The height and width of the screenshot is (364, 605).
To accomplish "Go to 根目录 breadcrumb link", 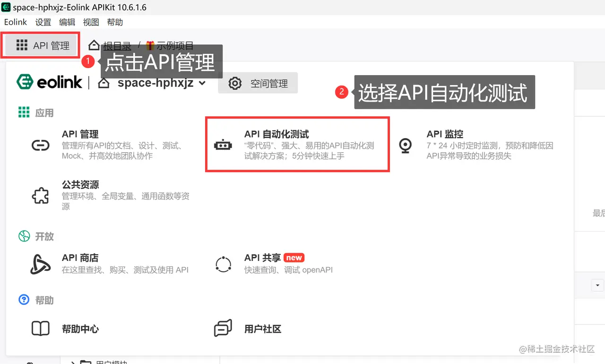I will point(117,46).
